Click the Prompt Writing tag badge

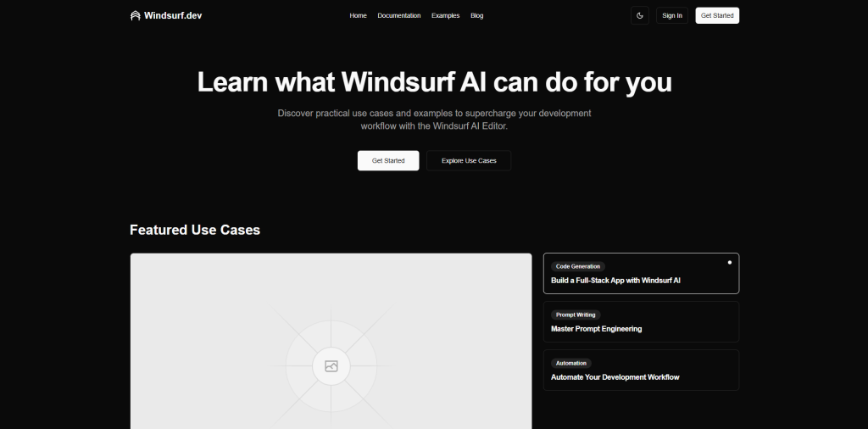point(576,315)
